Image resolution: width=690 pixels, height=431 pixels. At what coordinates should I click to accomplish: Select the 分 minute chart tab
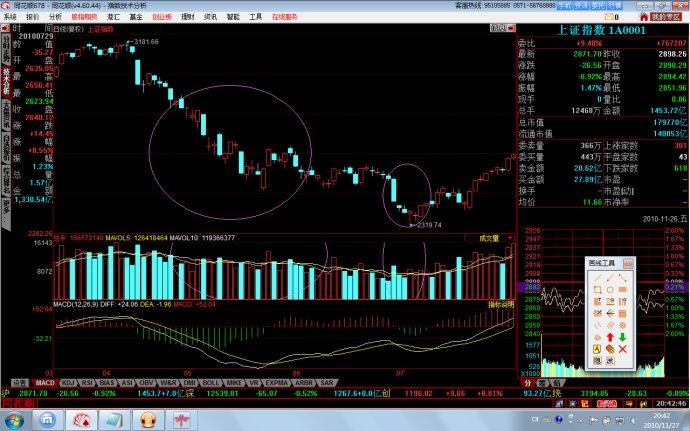(529, 382)
